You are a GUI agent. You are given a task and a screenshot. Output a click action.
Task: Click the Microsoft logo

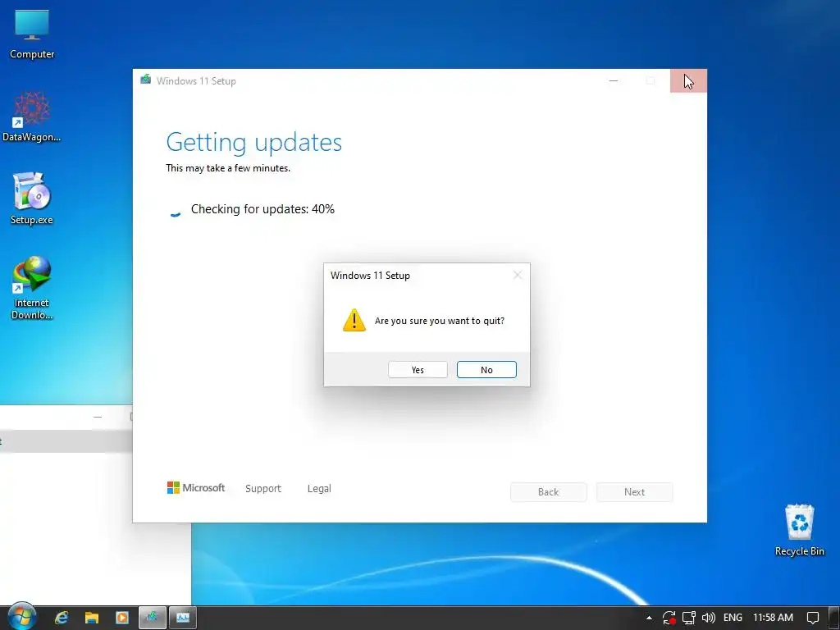click(196, 487)
